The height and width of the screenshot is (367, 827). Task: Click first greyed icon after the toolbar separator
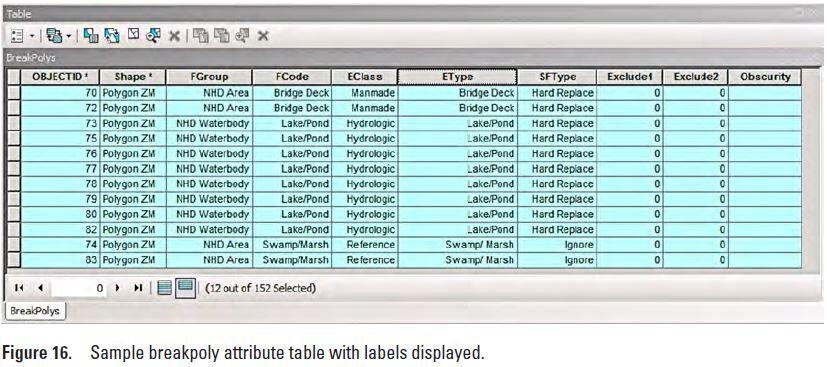tap(200, 36)
